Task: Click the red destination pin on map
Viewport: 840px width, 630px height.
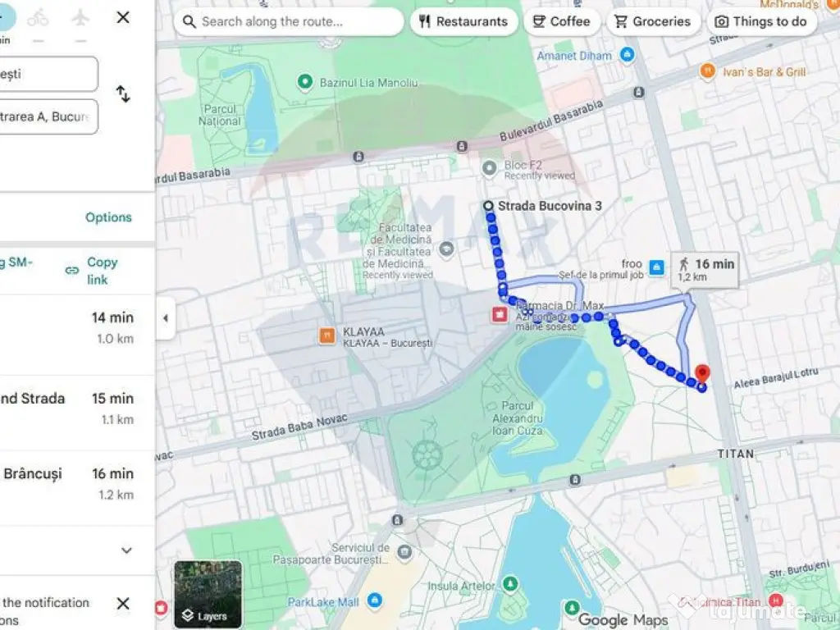Action: 702,374
